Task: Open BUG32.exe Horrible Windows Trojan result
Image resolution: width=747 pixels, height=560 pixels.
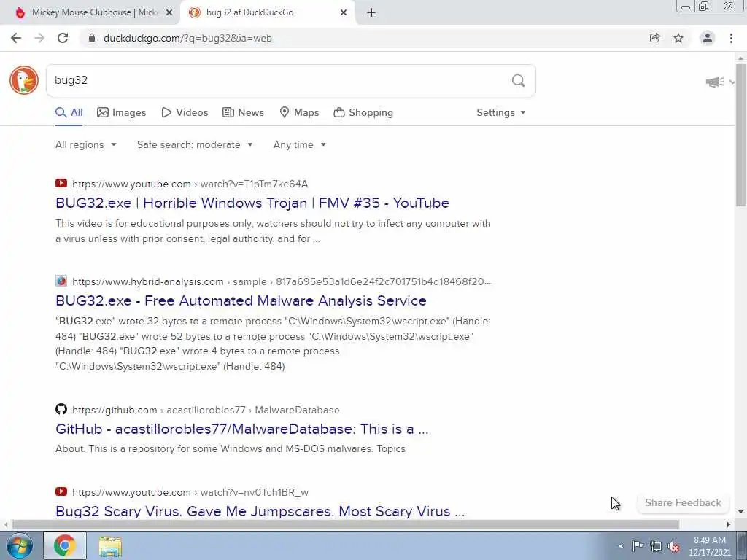Action: click(252, 203)
